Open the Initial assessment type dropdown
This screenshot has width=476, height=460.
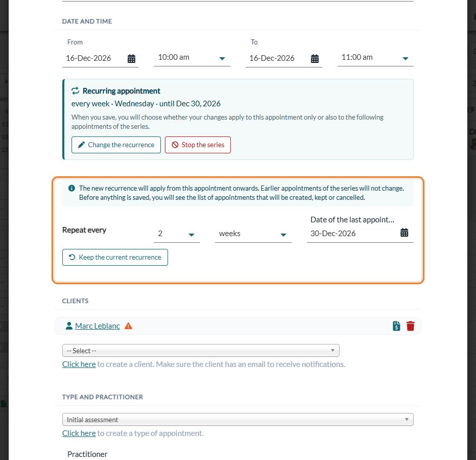[237, 419]
